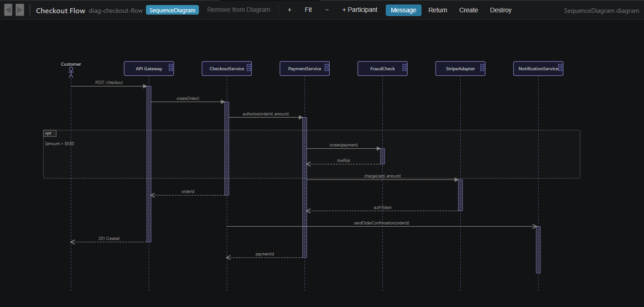Click the back navigation arrow
This screenshot has width=644, height=307.
click(8, 10)
